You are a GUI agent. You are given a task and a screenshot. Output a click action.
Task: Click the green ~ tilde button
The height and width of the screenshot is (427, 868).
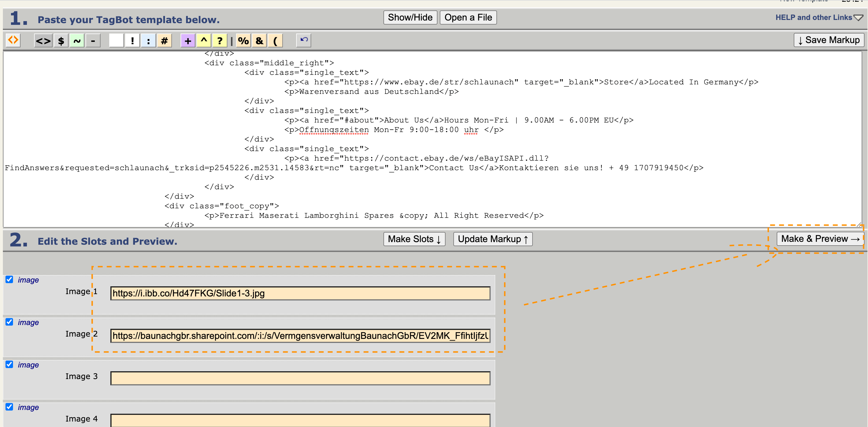click(77, 41)
